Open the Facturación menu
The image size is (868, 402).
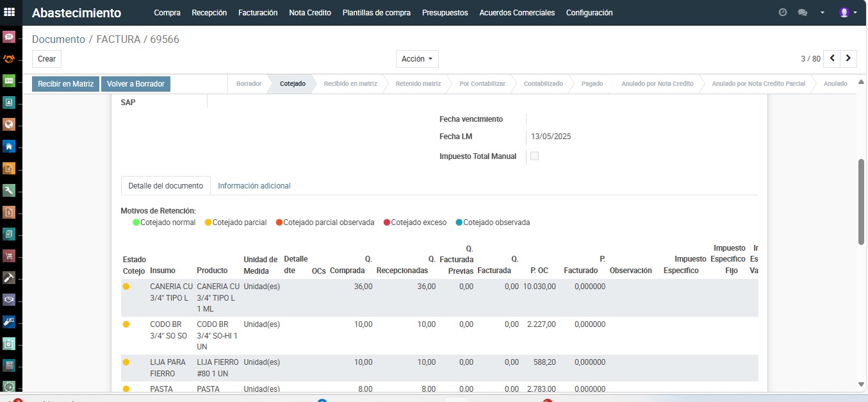coord(258,13)
